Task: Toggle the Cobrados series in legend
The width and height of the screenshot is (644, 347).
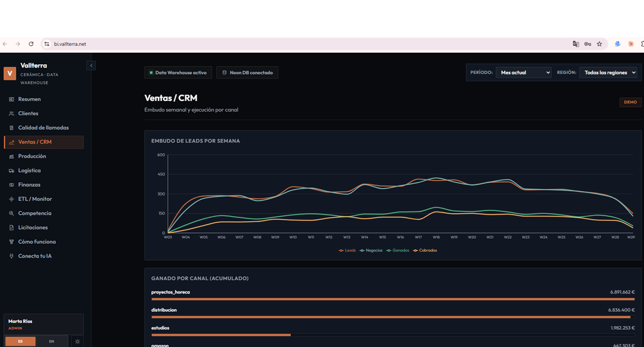Action: [425, 250]
